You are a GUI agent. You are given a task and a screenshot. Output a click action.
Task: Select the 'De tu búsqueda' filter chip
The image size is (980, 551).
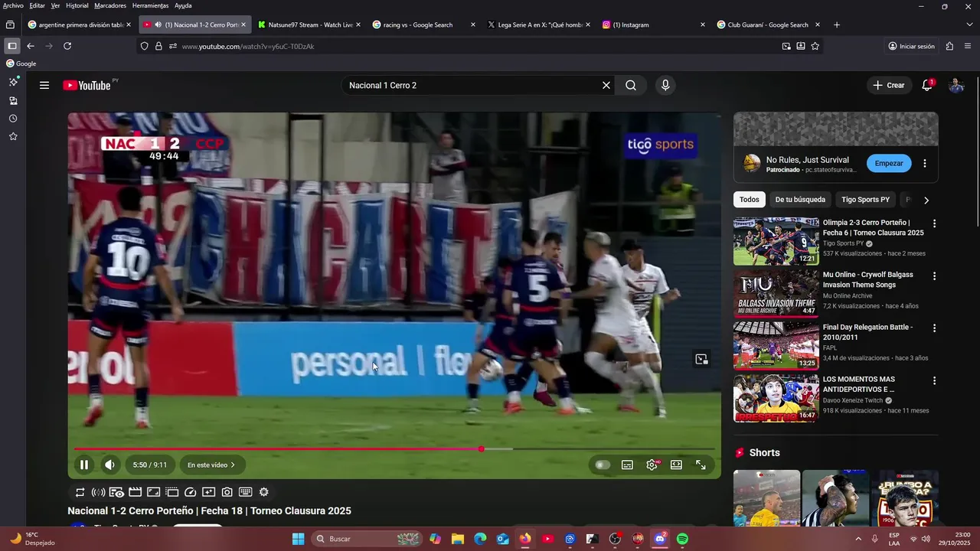point(800,200)
